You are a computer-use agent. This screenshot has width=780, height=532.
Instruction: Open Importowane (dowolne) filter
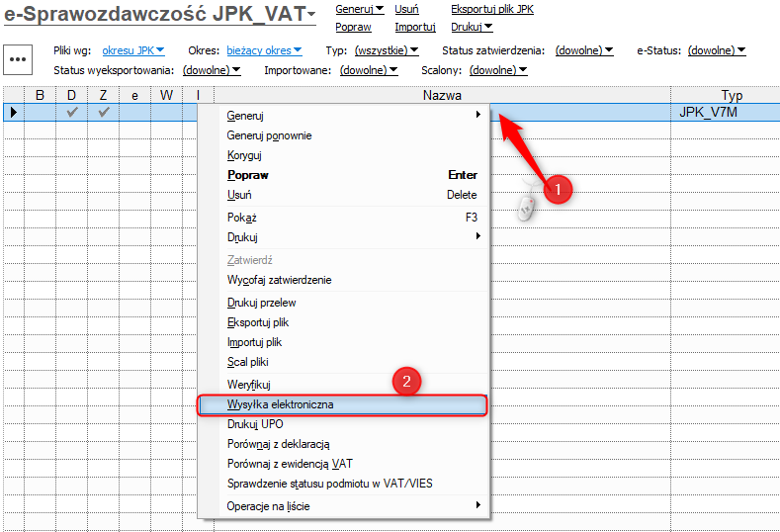(369, 70)
